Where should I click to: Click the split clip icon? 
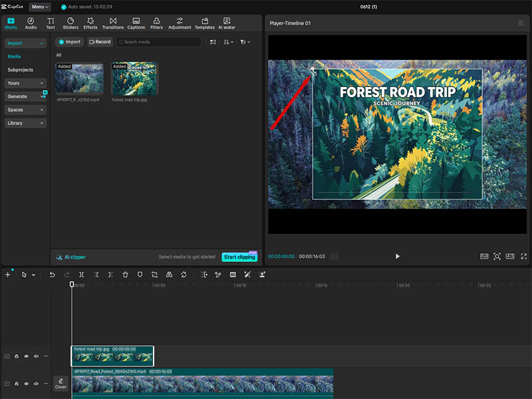[81, 275]
